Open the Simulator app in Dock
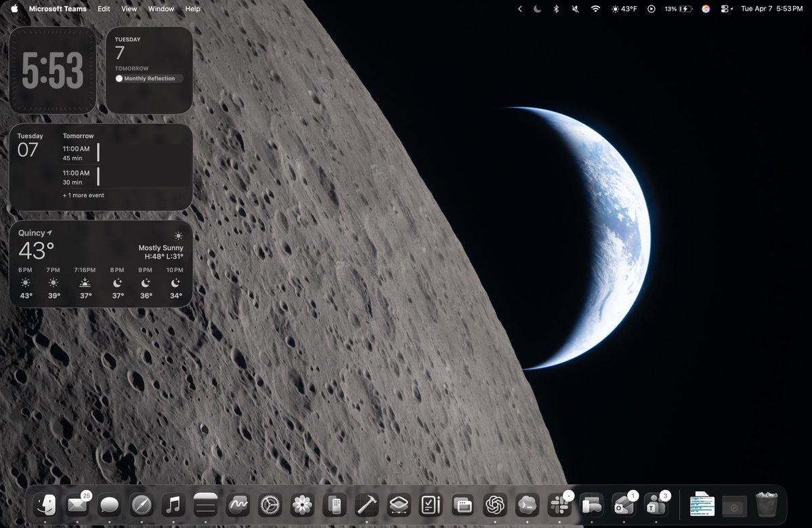Screen dimensions: 812x528 (x=335, y=504)
